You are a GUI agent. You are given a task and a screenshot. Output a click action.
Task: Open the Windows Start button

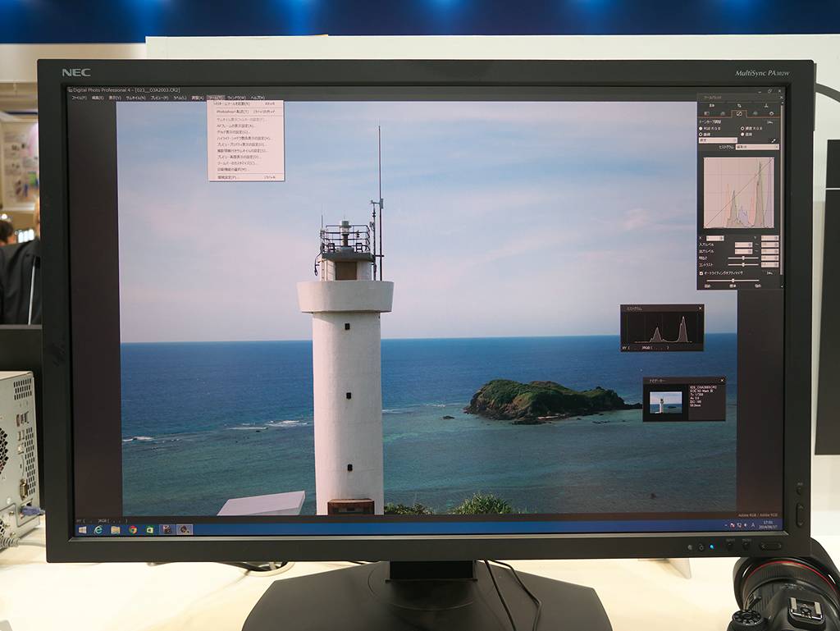click(83, 530)
